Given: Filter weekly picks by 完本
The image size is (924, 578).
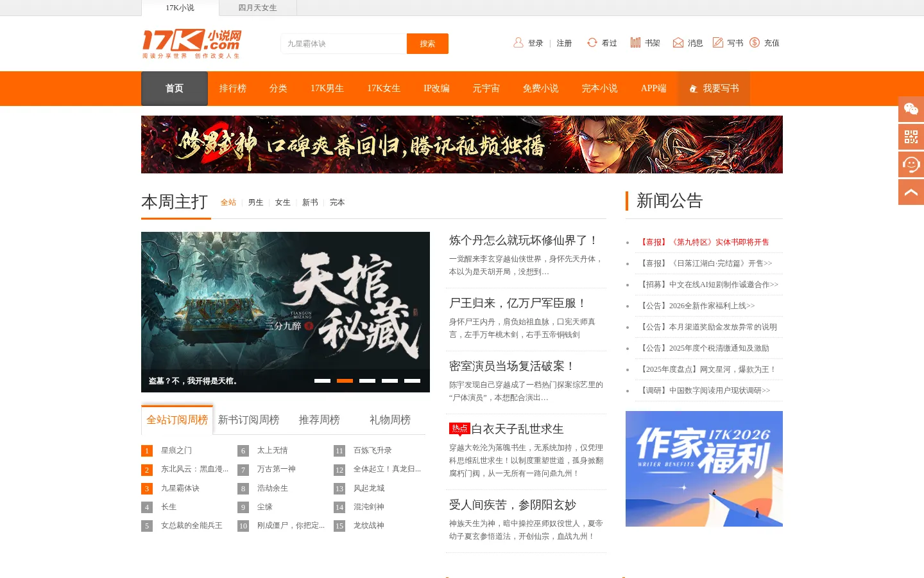Looking at the screenshot, I should [337, 202].
